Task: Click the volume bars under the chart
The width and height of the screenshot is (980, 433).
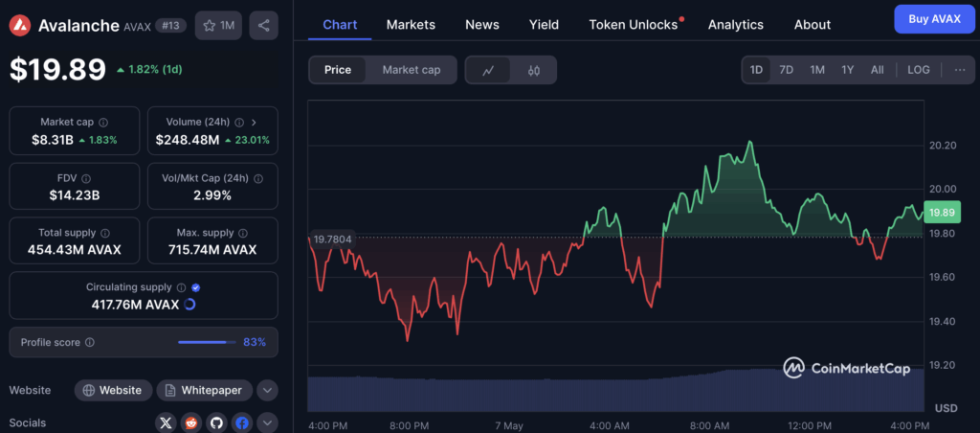Action: [x=615, y=391]
